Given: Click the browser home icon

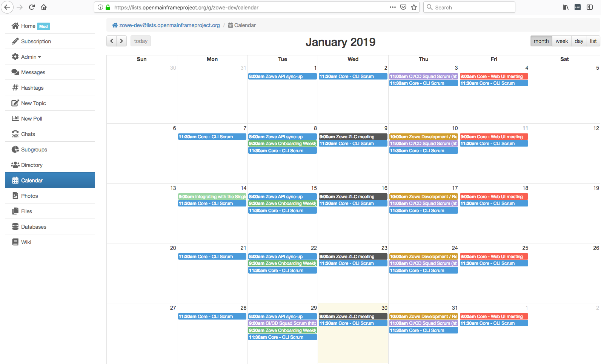Looking at the screenshot, I should (x=44, y=7).
